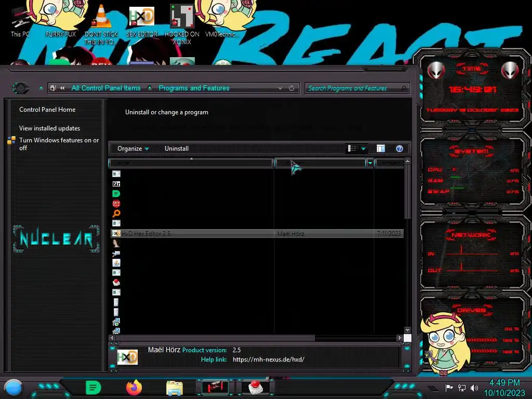Viewport: 532px width, 399px height.
Task: Click the Help question mark icon
Action: click(x=400, y=149)
